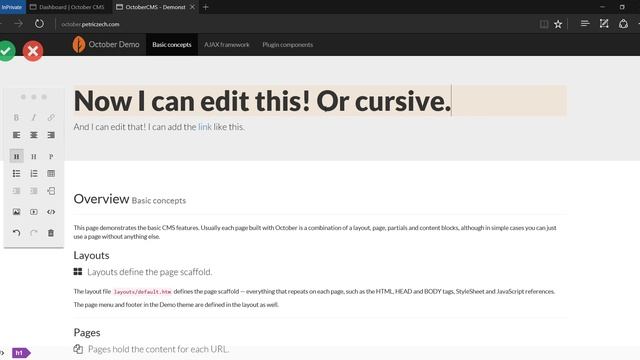Insert a table from the toolbox
This screenshot has width=640, height=360.
[x=51, y=173]
